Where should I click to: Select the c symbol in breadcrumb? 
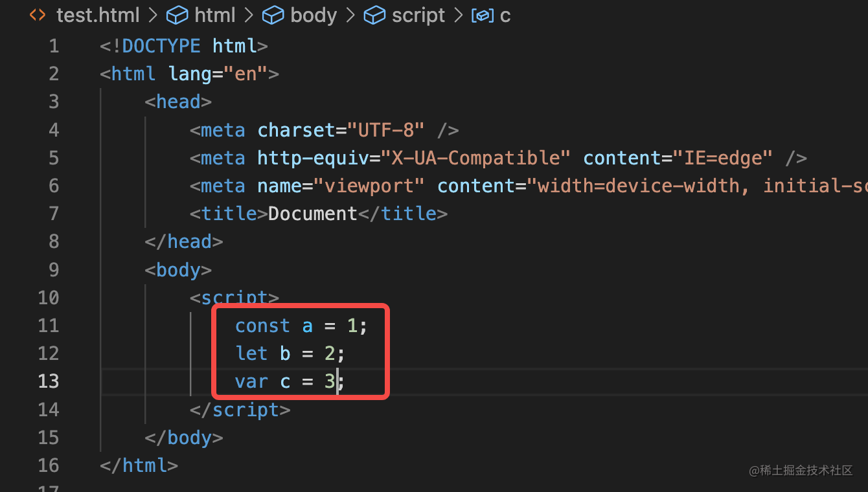coord(505,16)
